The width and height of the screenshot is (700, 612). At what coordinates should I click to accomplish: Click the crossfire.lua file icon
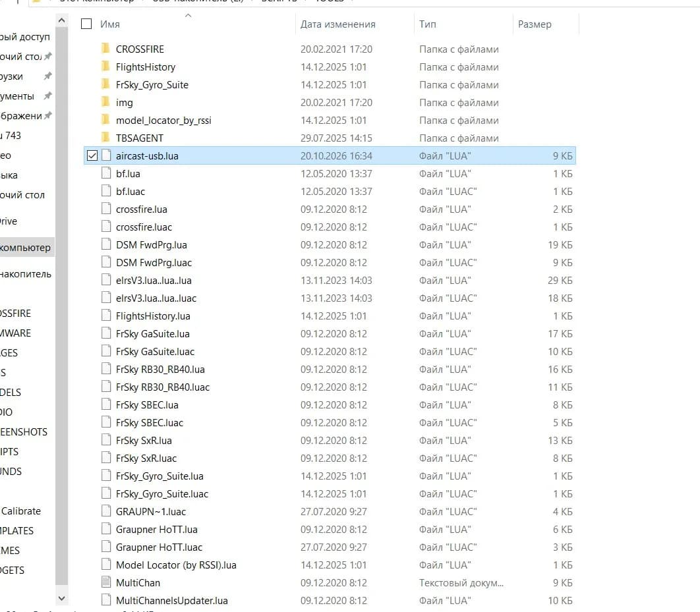pyautogui.click(x=106, y=209)
